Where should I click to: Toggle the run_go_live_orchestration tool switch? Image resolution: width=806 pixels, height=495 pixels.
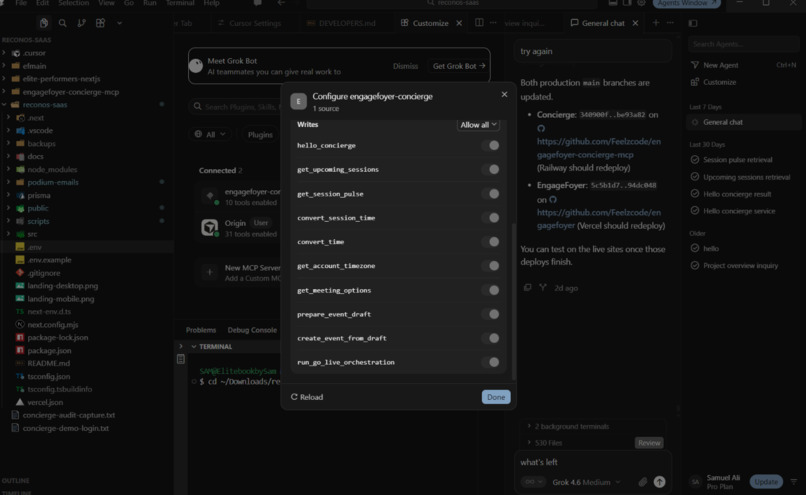491,362
